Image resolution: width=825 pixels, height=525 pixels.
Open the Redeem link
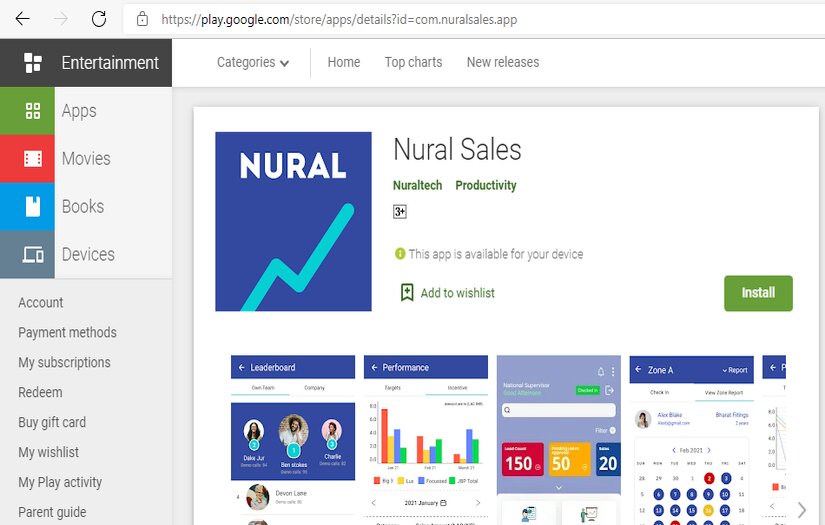(40, 392)
